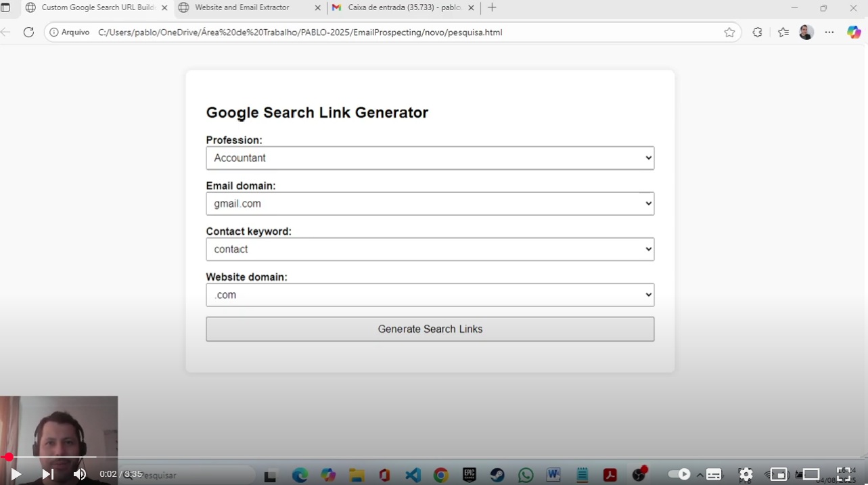Mute the video volume
This screenshot has width=868, height=485.
pyautogui.click(x=80, y=474)
